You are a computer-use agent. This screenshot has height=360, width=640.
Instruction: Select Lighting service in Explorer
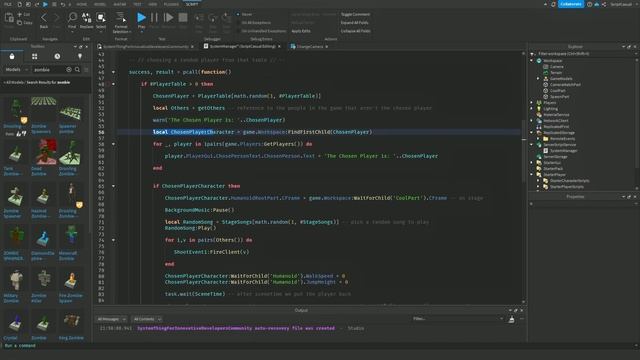[x=550, y=109]
